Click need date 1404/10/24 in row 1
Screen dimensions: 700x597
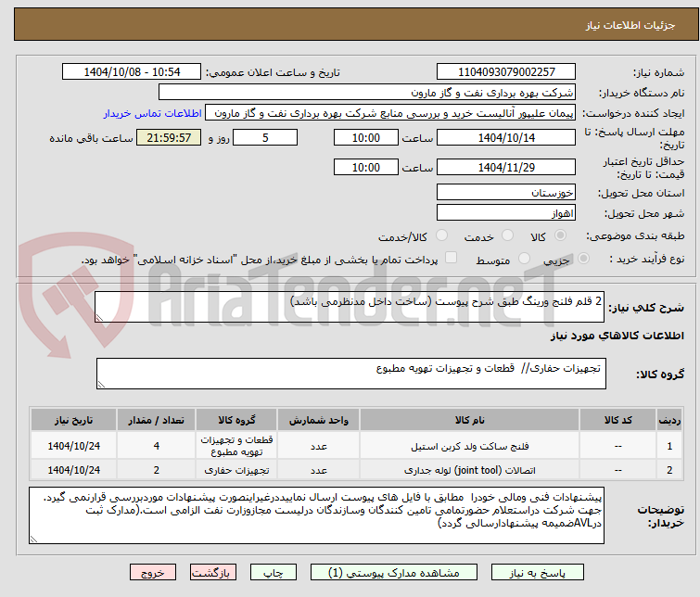(73, 446)
